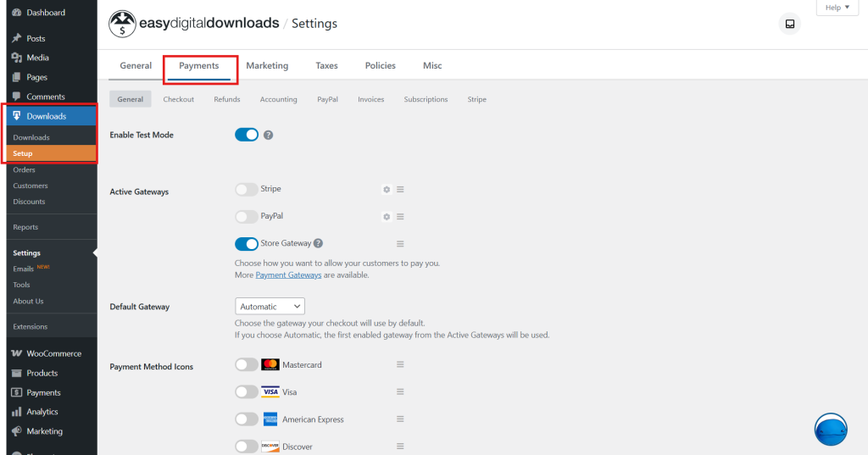Viewport: 868px width, 455px height.
Task: Open Stripe gateway settings gear
Action: (x=387, y=189)
